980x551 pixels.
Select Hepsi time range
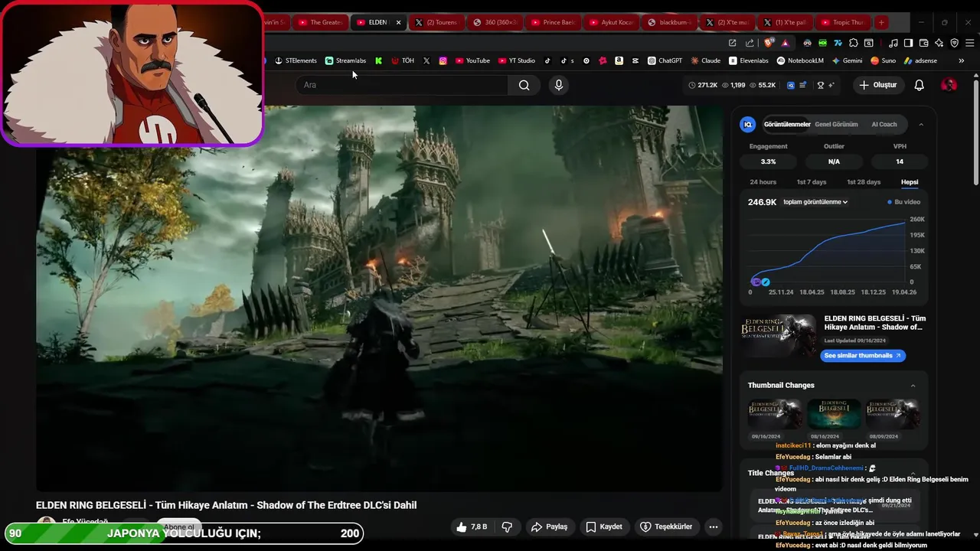[x=910, y=182]
